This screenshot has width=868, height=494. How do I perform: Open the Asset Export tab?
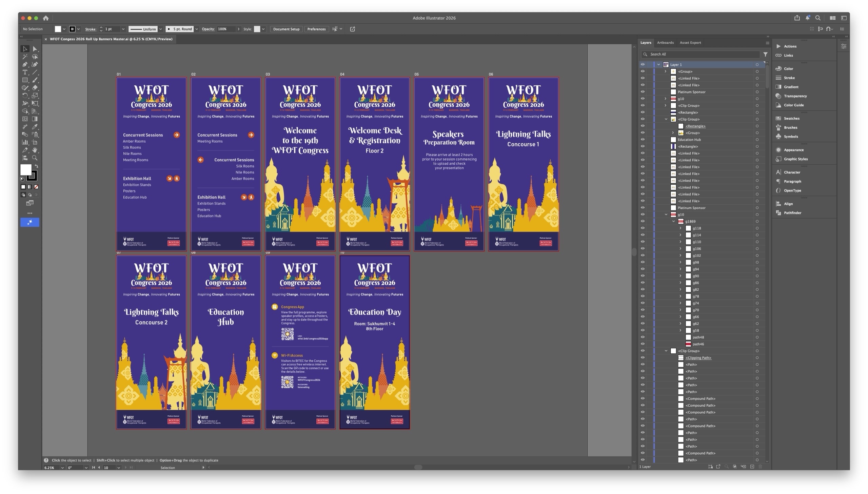[690, 43]
